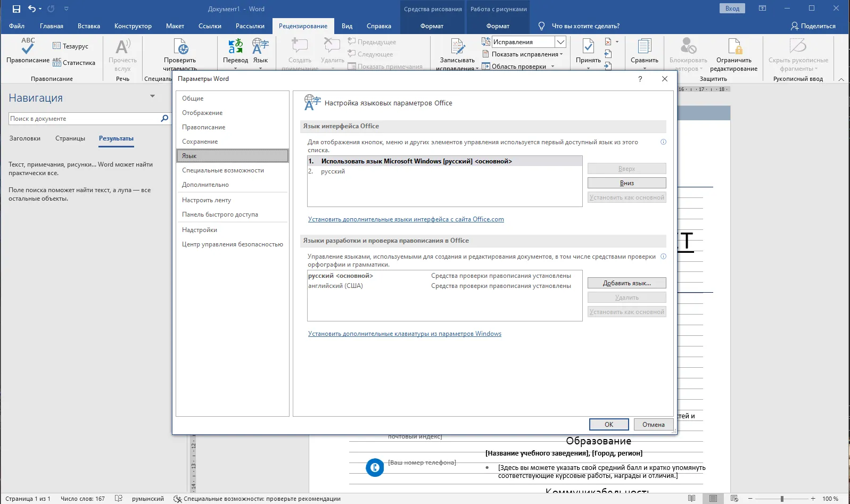Click the Перевод translate icon
The image size is (850, 504).
235,48
